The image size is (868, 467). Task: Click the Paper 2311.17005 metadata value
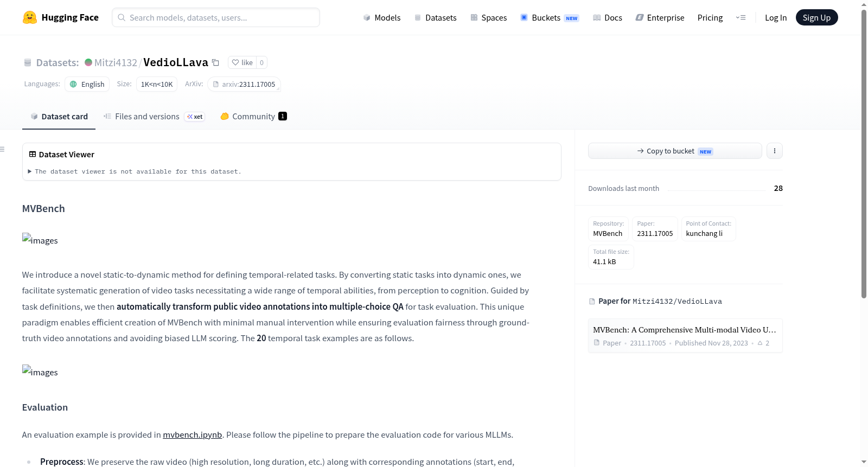point(655,233)
